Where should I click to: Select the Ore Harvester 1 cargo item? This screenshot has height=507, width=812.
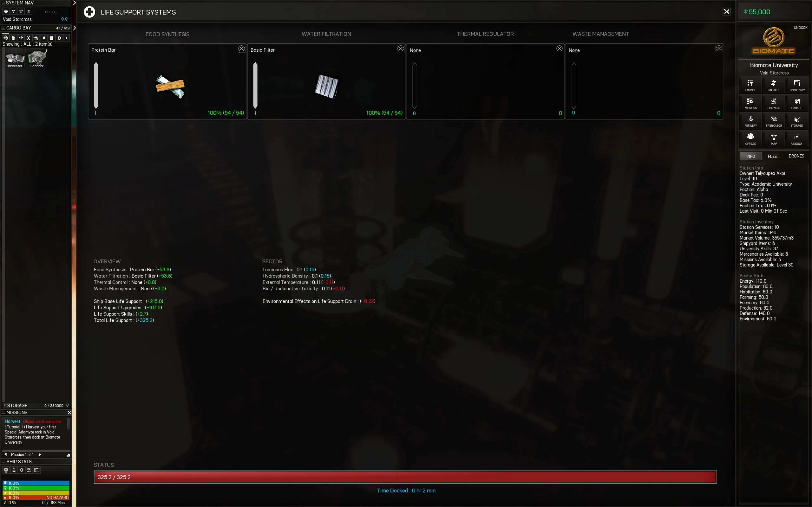click(16, 59)
